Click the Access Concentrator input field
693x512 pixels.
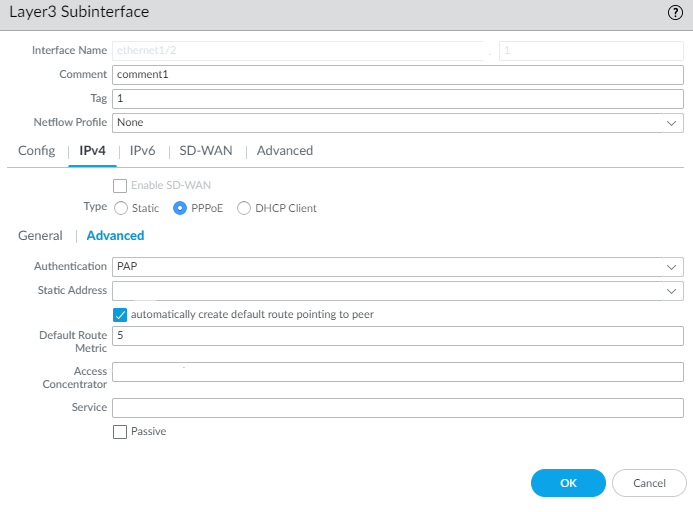click(397, 372)
